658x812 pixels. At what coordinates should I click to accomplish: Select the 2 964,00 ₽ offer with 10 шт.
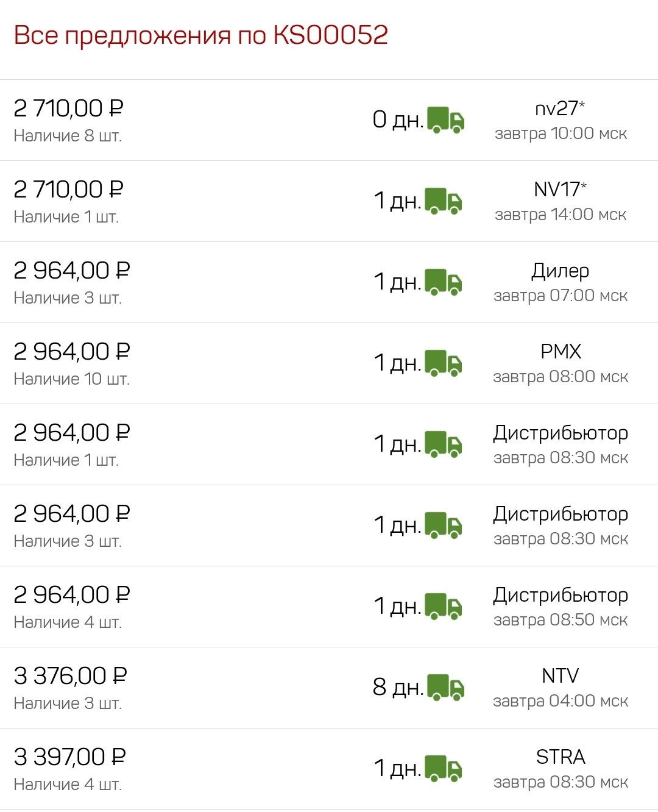point(329,363)
